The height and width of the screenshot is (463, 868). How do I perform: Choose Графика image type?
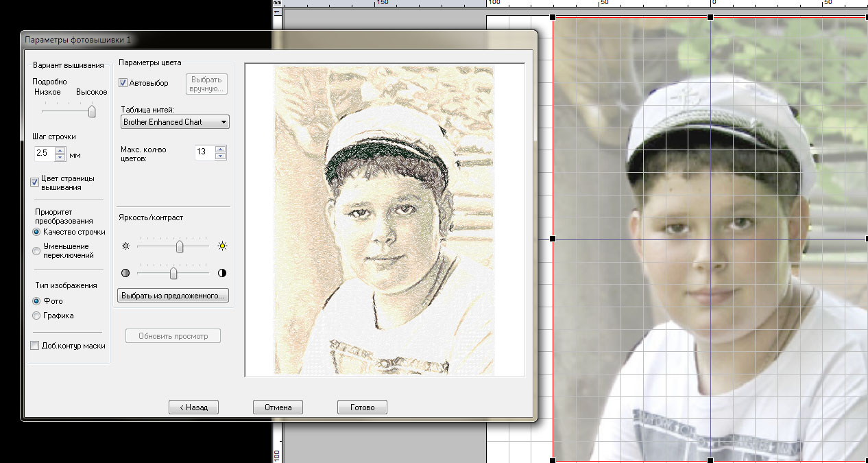pyautogui.click(x=37, y=316)
